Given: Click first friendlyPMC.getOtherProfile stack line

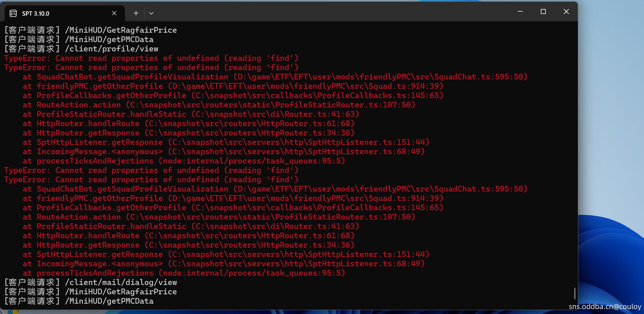Looking at the screenshot, I should tap(233, 86).
